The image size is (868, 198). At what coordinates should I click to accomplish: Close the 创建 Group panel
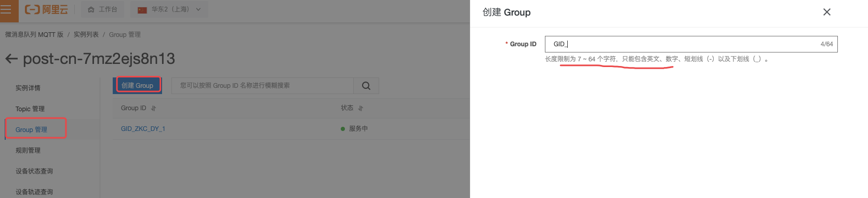(827, 12)
